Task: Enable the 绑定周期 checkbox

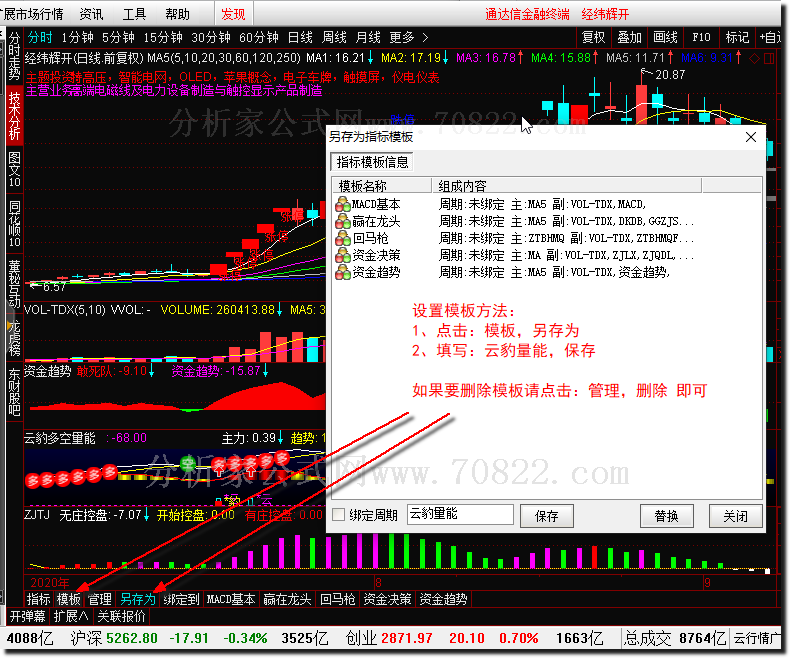Action: [340, 516]
